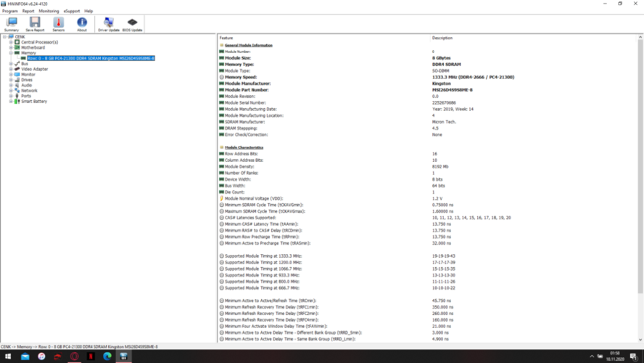644x363 pixels.
Task: Open the Program menu
Action: (x=10, y=11)
